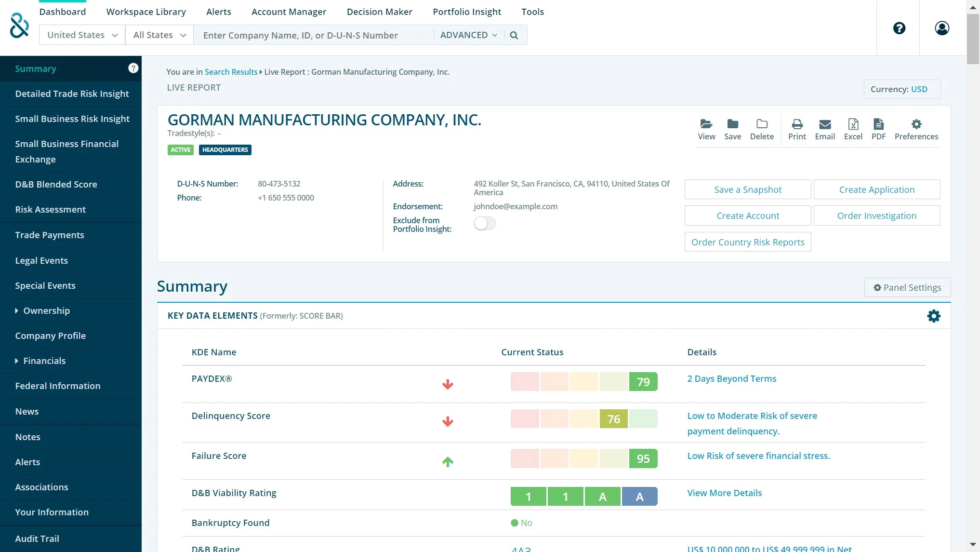Open Low Risk of severe financial stress link
Screen dimensions: 980x552
click(758, 456)
